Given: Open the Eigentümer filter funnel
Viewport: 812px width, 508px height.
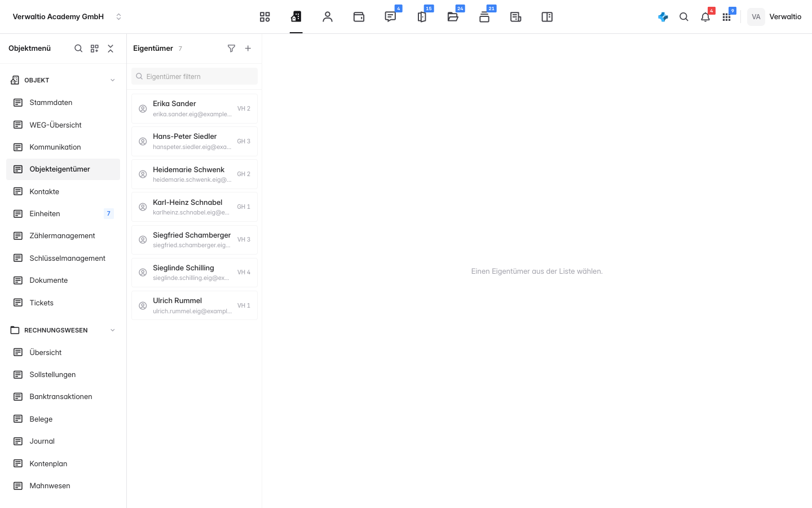Looking at the screenshot, I should click(231, 49).
